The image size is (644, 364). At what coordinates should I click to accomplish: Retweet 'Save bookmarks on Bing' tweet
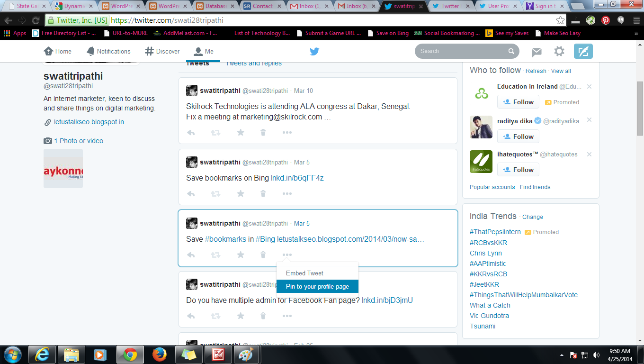coord(215,194)
